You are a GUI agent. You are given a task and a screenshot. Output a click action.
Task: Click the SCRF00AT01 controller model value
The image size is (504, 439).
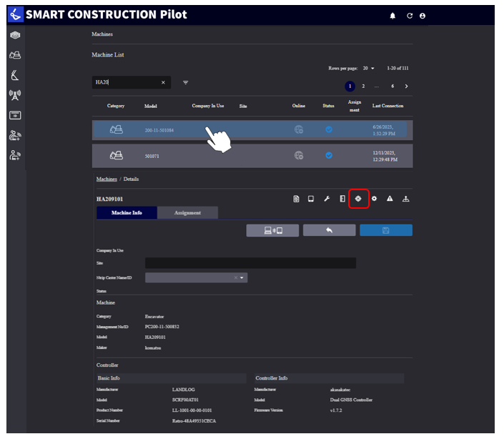pyautogui.click(x=185, y=400)
